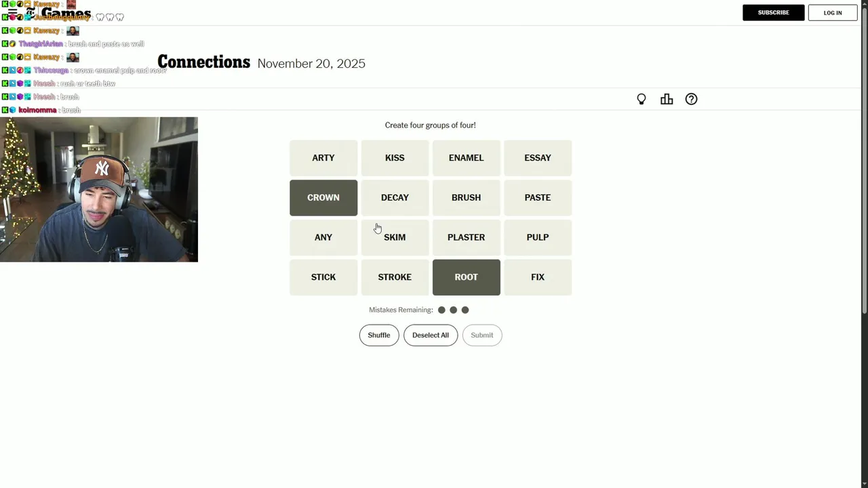
Task: Open the hamburger navigation menu
Action: 12,13
